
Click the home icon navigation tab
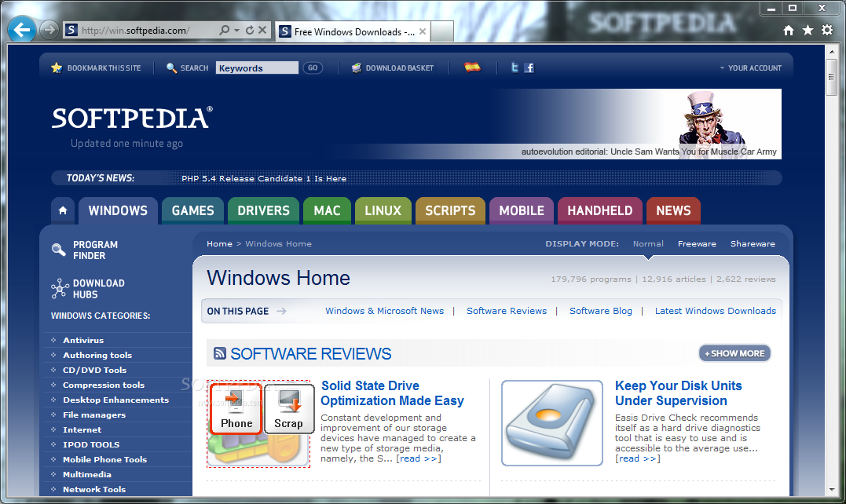[x=63, y=210]
